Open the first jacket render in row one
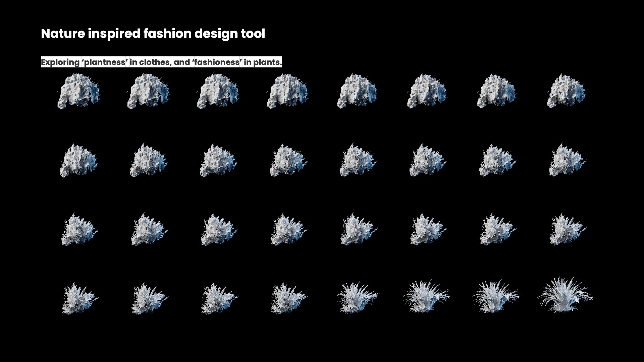 [x=78, y=91]
